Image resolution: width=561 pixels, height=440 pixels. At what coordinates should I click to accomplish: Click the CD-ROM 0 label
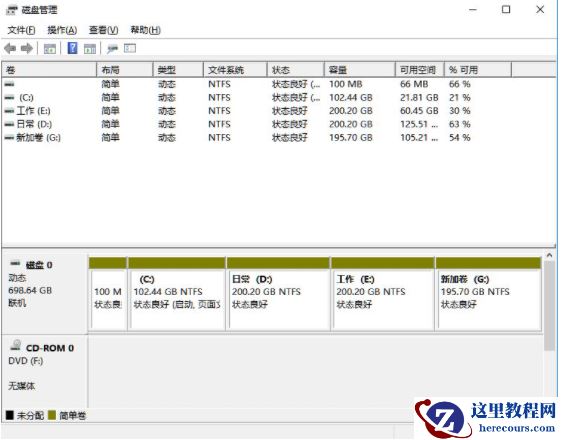50,348
